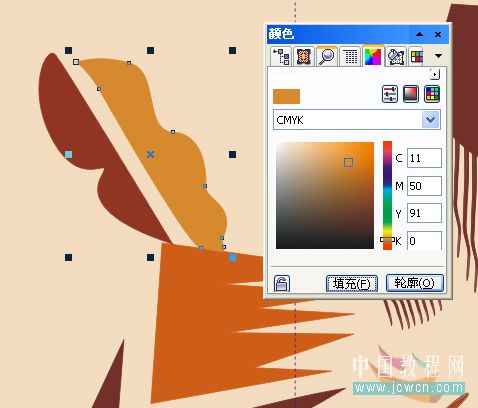Click the M value input field
This screenshot has width=478, height=408.
coord(424,186)
